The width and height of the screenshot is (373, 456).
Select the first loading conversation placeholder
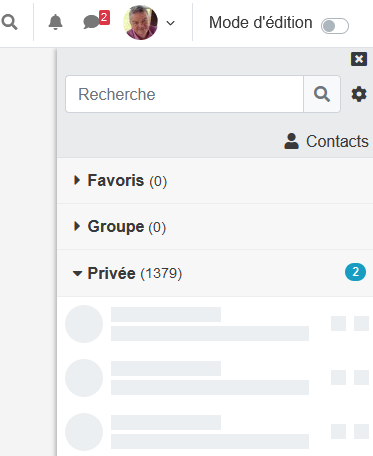(217, 324)
